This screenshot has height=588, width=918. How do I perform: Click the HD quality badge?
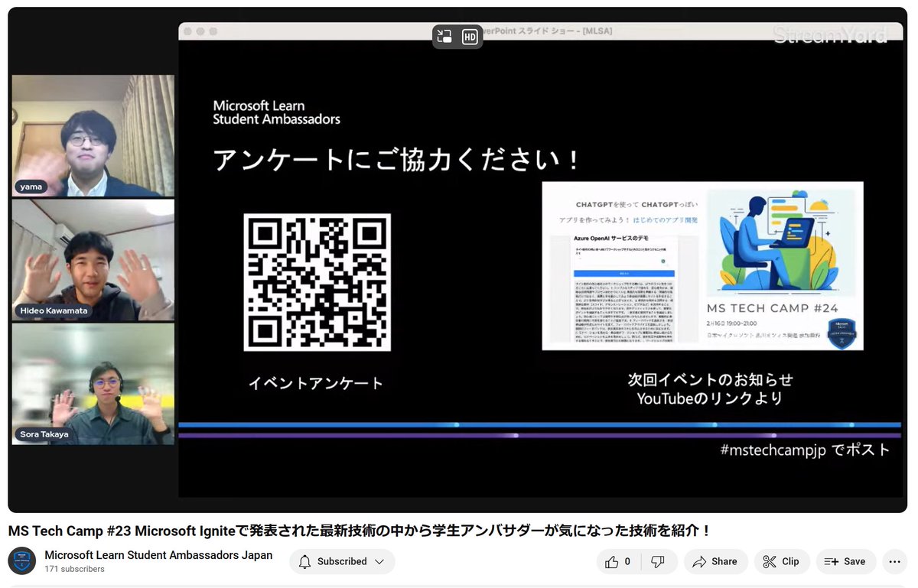[x=469, y=36]
